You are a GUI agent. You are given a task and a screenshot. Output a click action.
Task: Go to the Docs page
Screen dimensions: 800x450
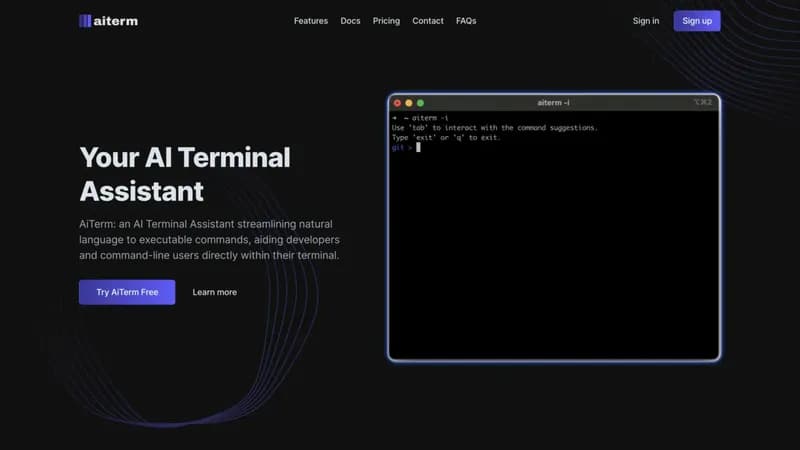click(350, 21)
